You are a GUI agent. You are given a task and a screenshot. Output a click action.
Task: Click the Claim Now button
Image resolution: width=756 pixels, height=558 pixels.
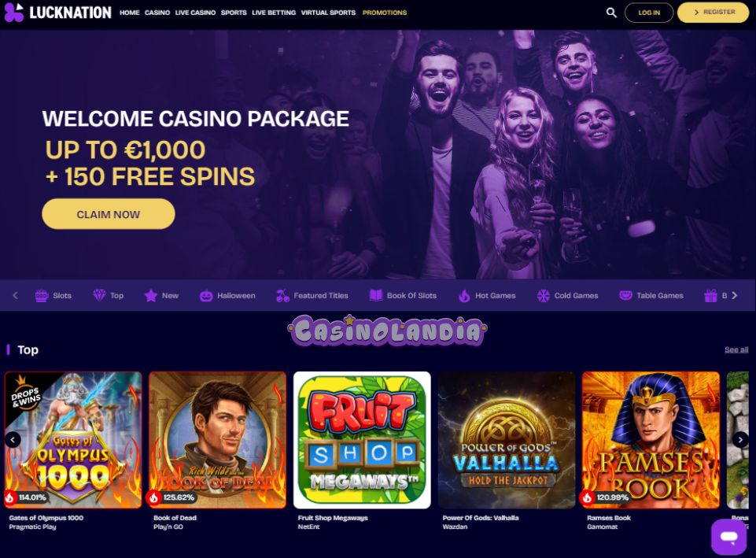click(x=109, y=214)
